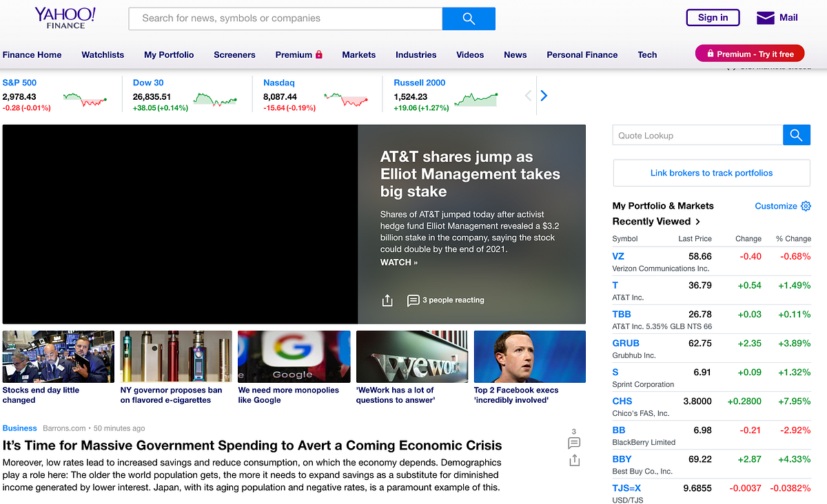Click the Yahoo Finance logo
Image resolution: width=827 pixels, height=504 pixels.
[x=65, y=18]
